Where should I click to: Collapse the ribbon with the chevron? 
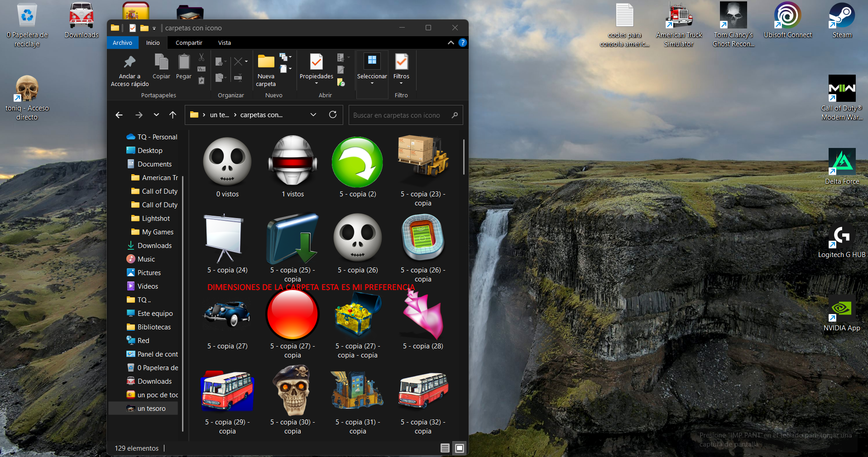tap(451, 43)
